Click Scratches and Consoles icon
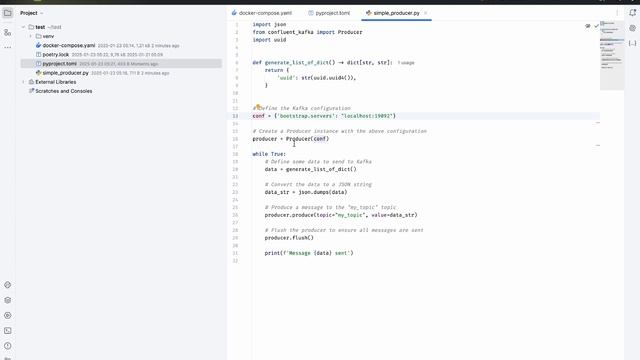 click(x=31, y=91)
